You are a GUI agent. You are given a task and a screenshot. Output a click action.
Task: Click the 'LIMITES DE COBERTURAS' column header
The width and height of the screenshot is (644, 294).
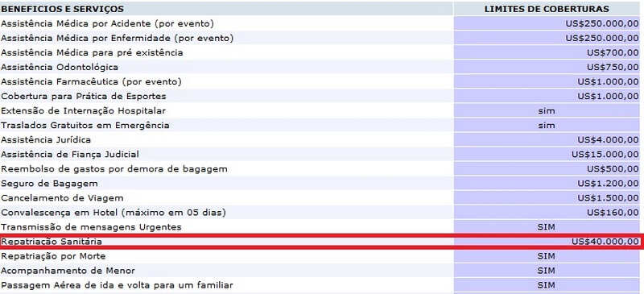tap(547, 9)
